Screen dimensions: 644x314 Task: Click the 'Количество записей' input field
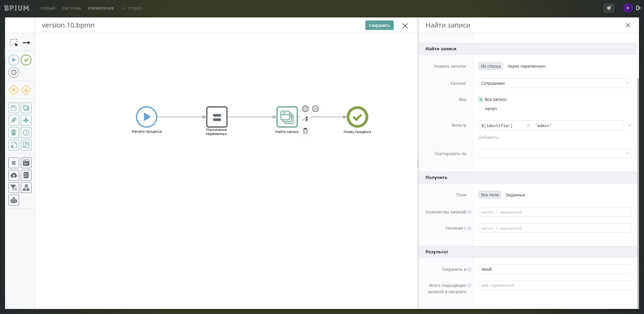point(555,212)
